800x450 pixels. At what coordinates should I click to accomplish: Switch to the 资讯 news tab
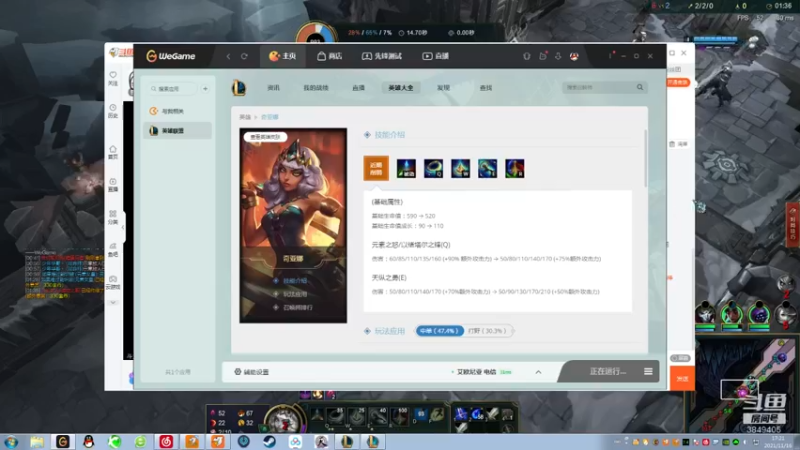[273, 88]
